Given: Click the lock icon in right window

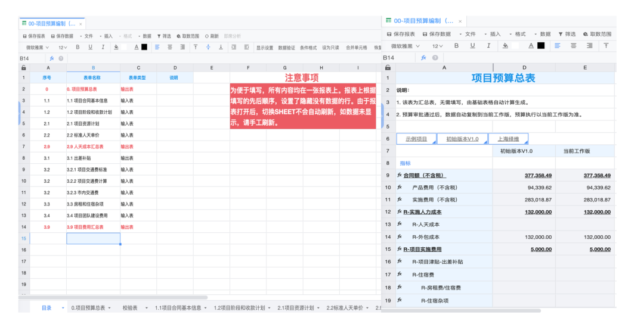Looking at the screenshot, I should tap(388, 67).
